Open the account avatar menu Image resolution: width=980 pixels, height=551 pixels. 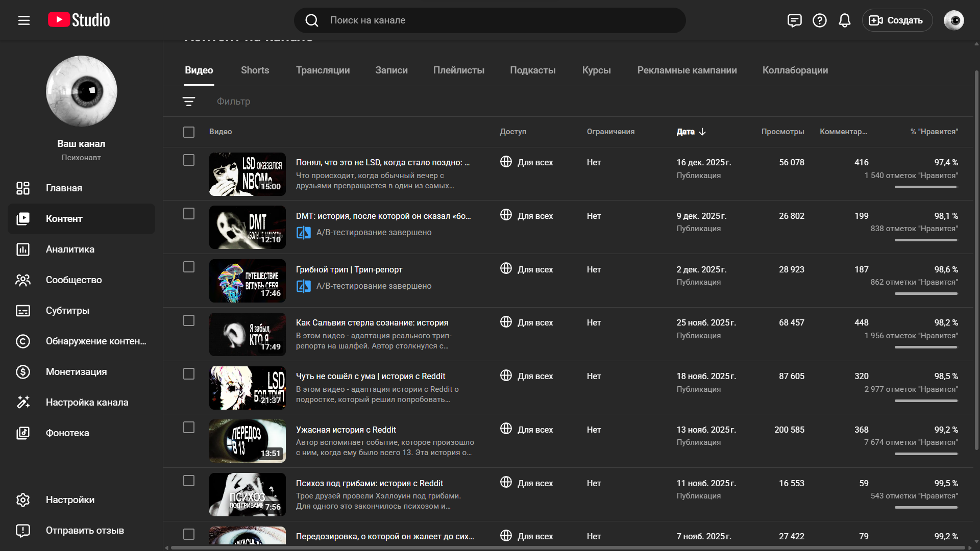(x=953, y=20)
